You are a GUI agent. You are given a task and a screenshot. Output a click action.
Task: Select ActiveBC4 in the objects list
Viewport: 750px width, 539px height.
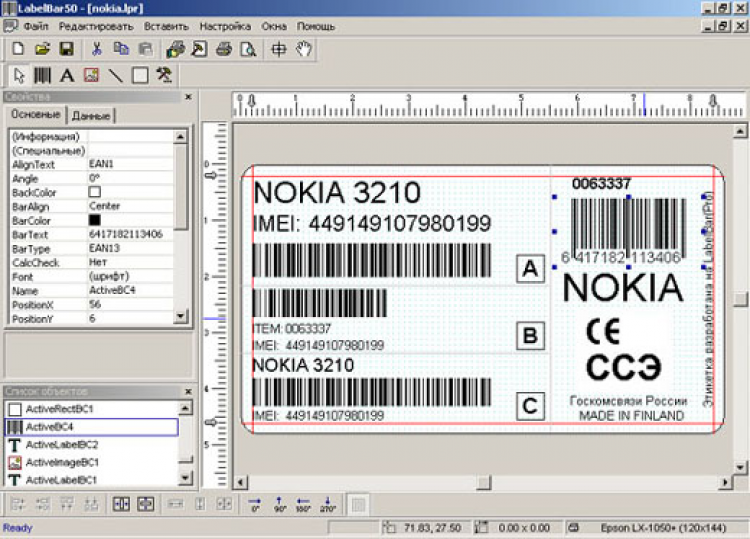pyautogui.click(x=92, y=427)
